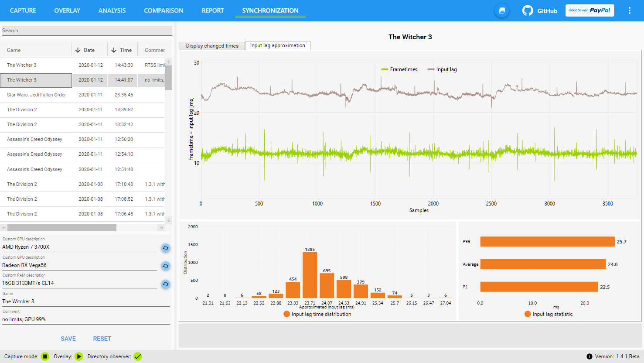The height and width of the screenshot is (363, 644).
Task: Select The Division 2 record at 13:32:42
Action: [82, 124]
